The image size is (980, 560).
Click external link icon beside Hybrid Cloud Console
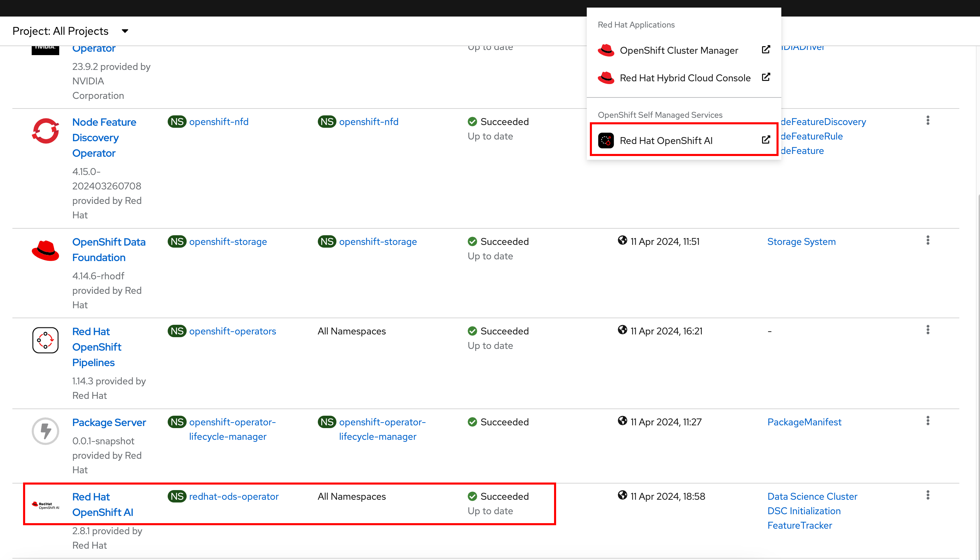766,77
